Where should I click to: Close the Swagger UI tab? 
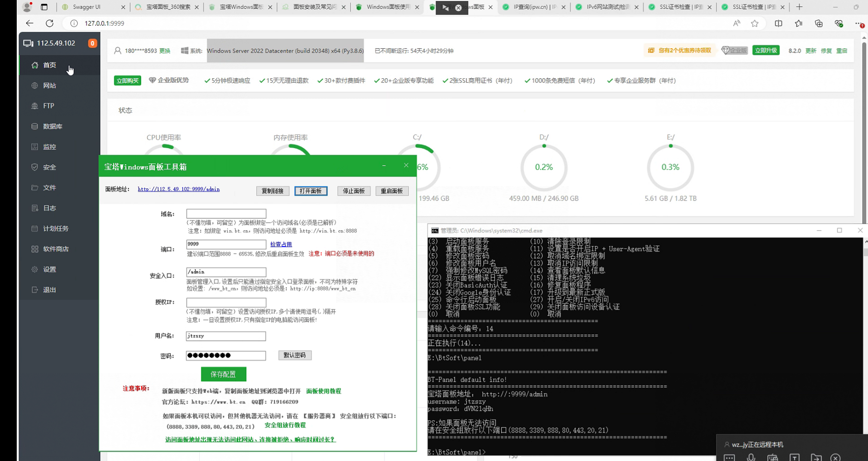point(123,7)
